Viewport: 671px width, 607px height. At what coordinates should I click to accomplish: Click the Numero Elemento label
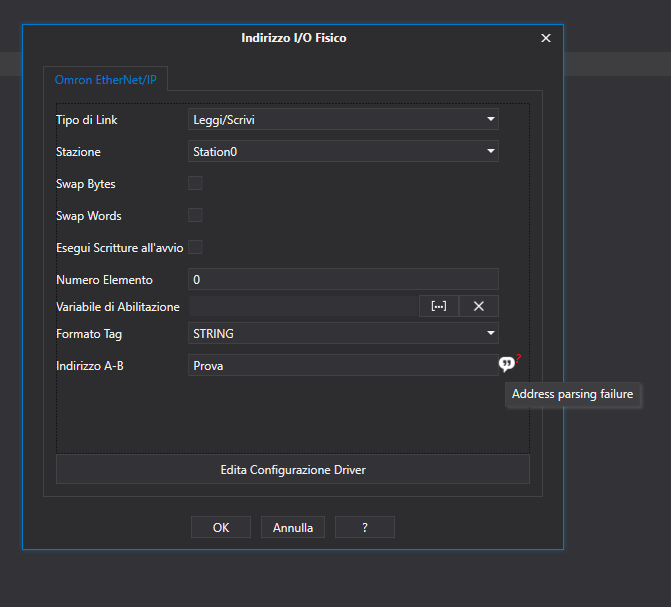tap(104, 280)
